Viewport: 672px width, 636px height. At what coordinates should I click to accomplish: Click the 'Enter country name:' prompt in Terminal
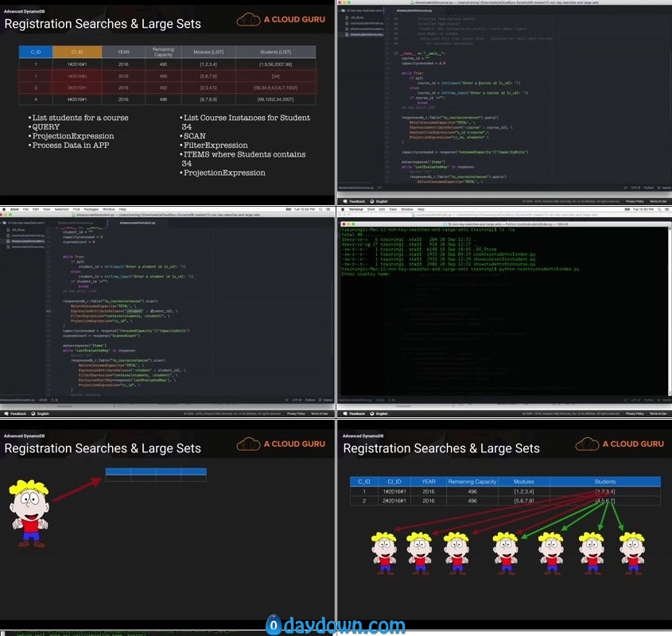click(x=365, y=273)
